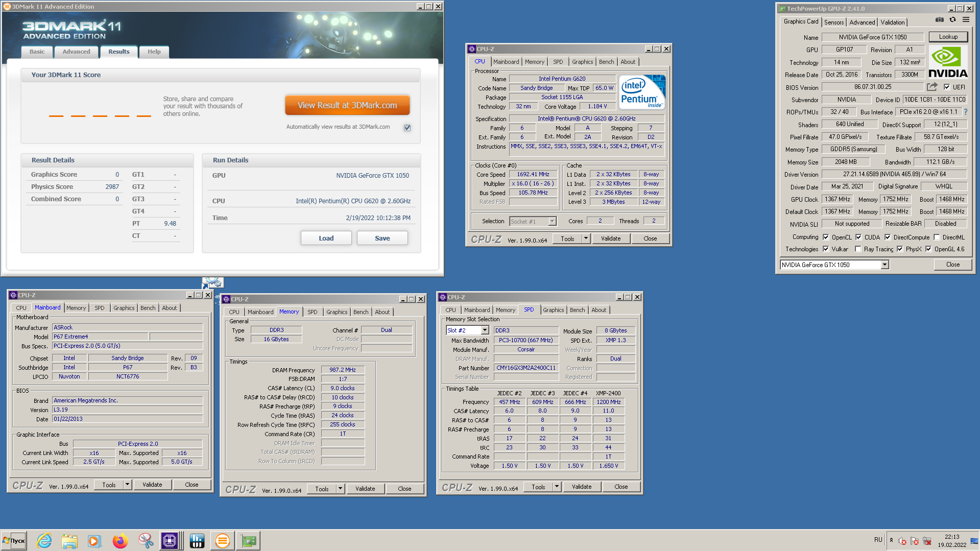Switch to the Advanced tab in 3DMark
Image resolution: width=980 pixels, height=551 pixels.
[x=76, y=52]
